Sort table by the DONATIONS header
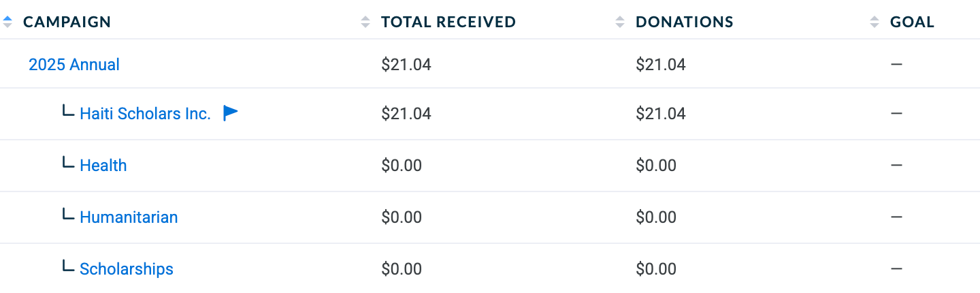 point(685,22)
